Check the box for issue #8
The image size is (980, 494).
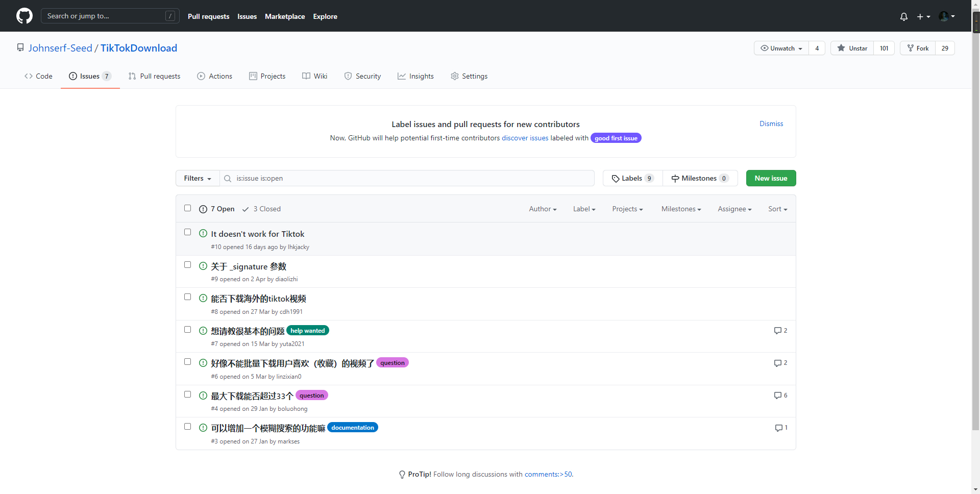[x=187, y=297]
